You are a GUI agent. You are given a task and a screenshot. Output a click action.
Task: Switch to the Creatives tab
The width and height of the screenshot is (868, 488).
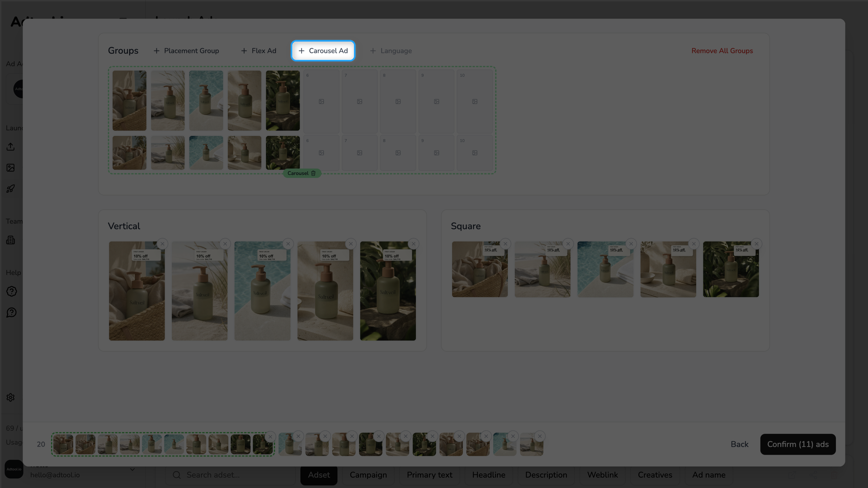coord(655,475)
